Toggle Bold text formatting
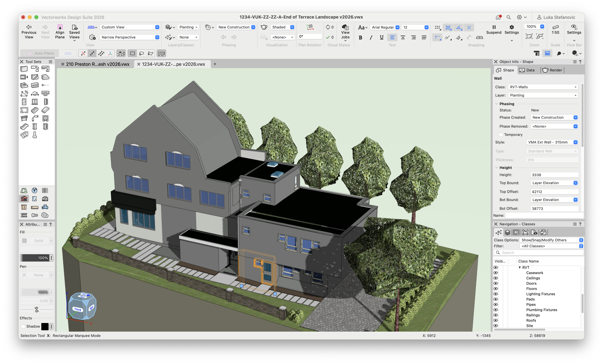Image resolution: width=603 pixels, height=364 pixels. pos(360,38)
